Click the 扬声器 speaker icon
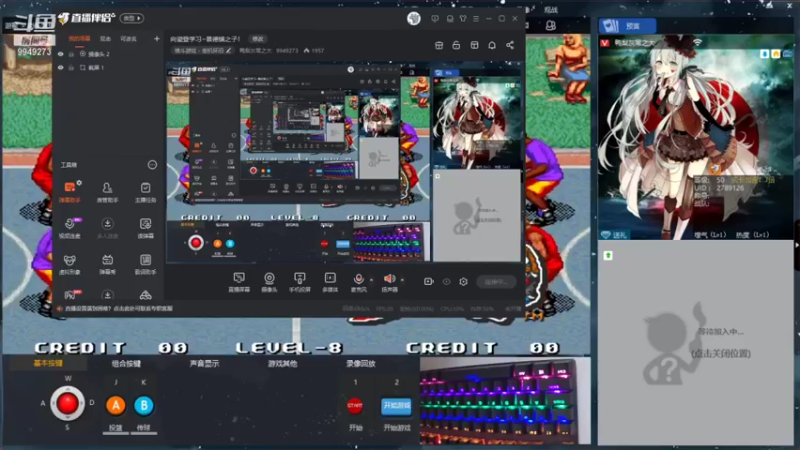This screenshot has width=800, height=450. [389, 279]
